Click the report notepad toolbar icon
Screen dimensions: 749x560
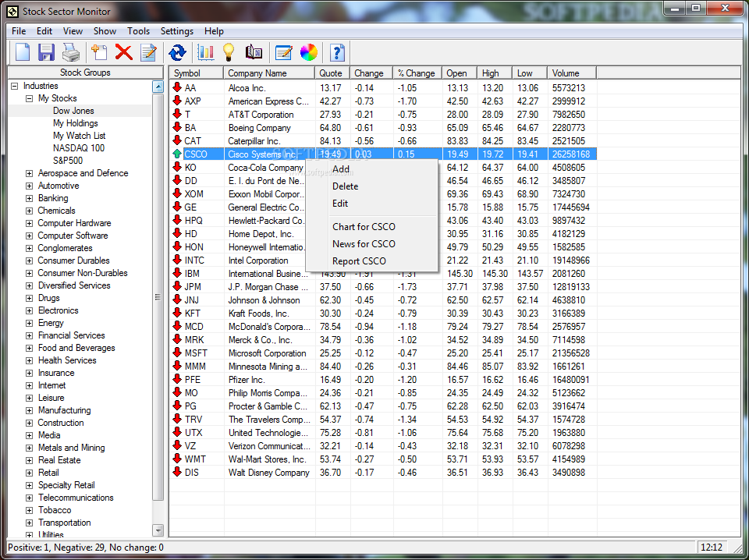284,52
